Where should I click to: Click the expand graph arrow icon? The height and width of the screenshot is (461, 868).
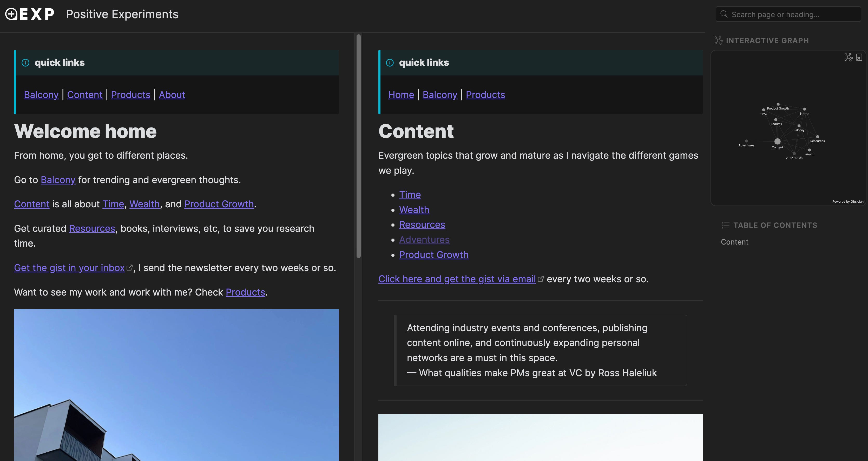[859, 57]
